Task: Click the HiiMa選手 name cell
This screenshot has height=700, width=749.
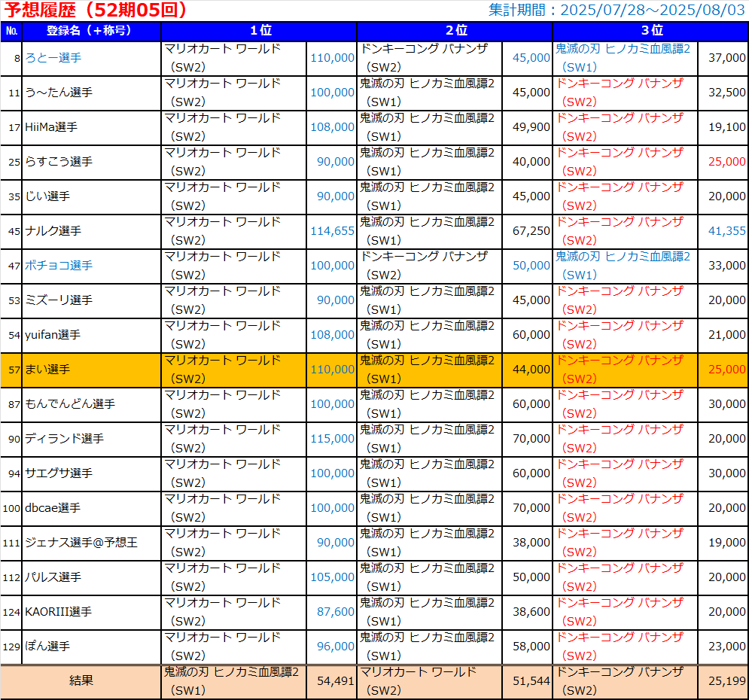Action: point(91,127)
